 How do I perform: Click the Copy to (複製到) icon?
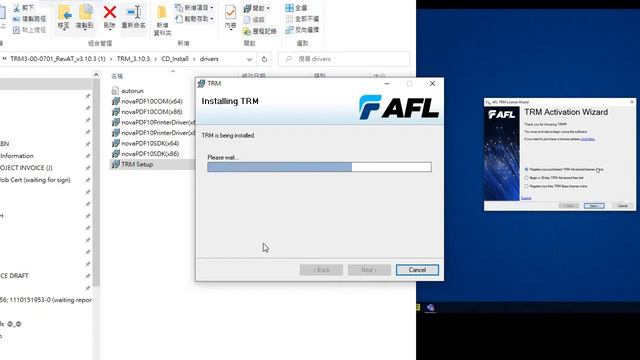[x=85, y=12]
